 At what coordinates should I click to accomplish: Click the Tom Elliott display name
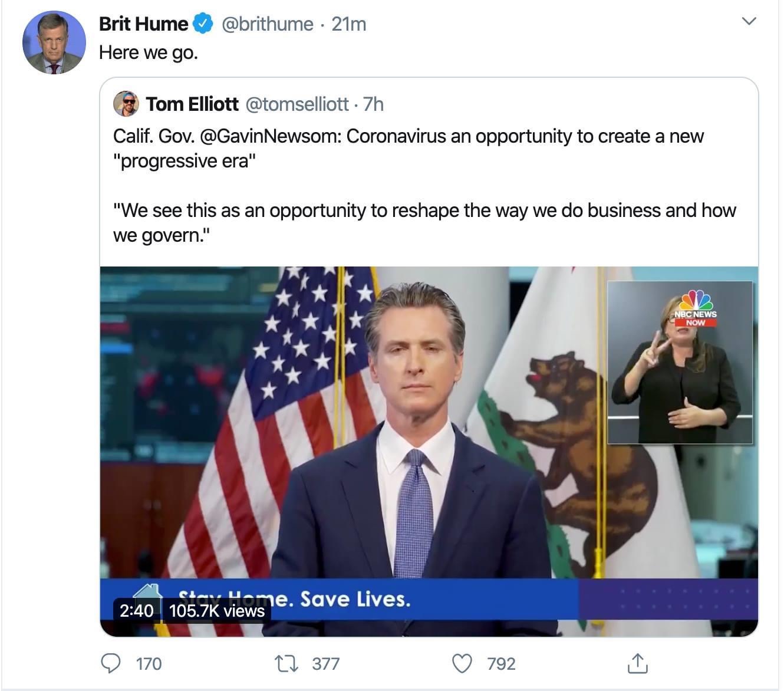192,104
